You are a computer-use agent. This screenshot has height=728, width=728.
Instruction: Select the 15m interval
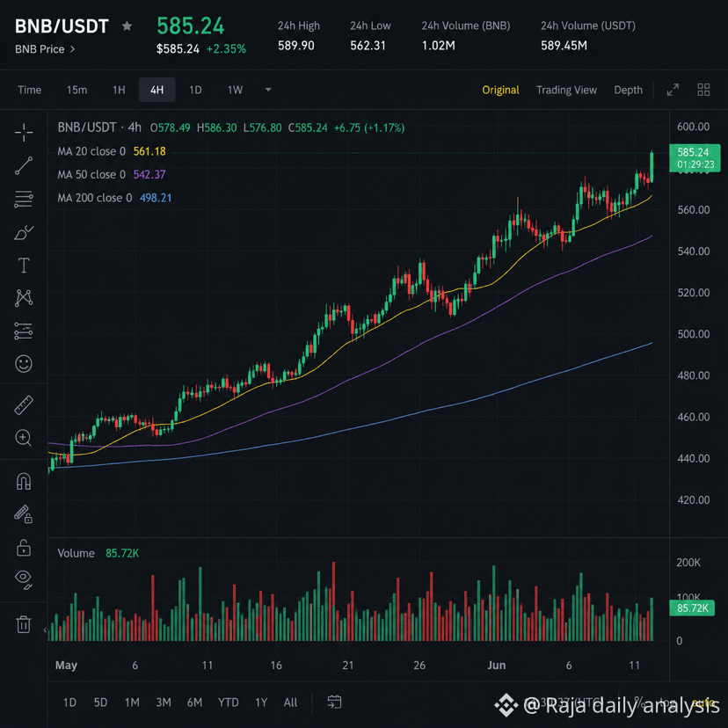(x=76, y=90)
